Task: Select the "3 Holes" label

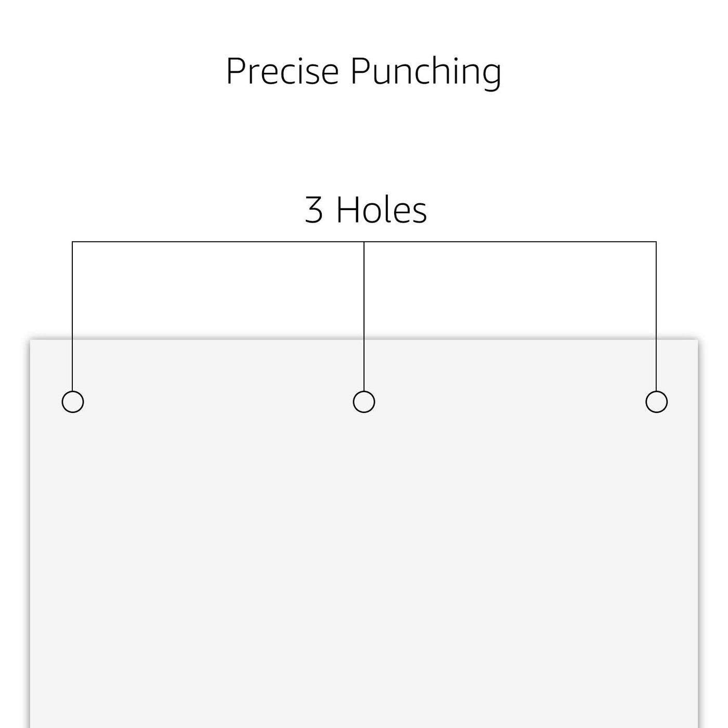Action: pyautogui.click(x=366, y=210)
